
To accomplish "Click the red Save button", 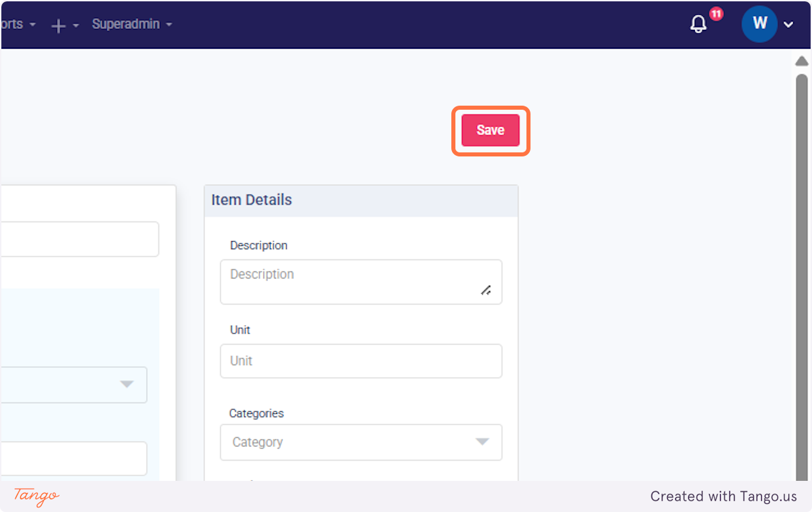I will [x=490, y=130].
